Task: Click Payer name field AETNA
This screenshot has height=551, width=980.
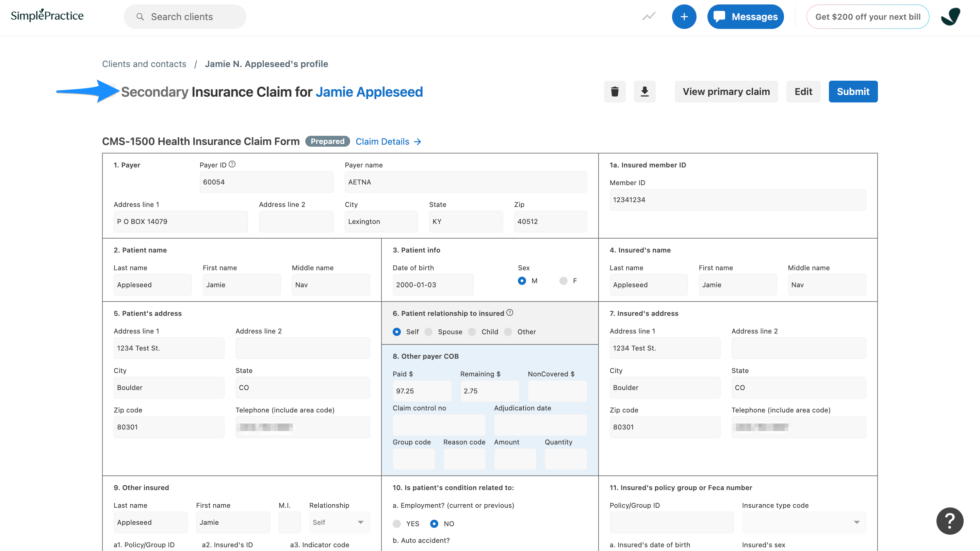Action: tap(465, 182)
